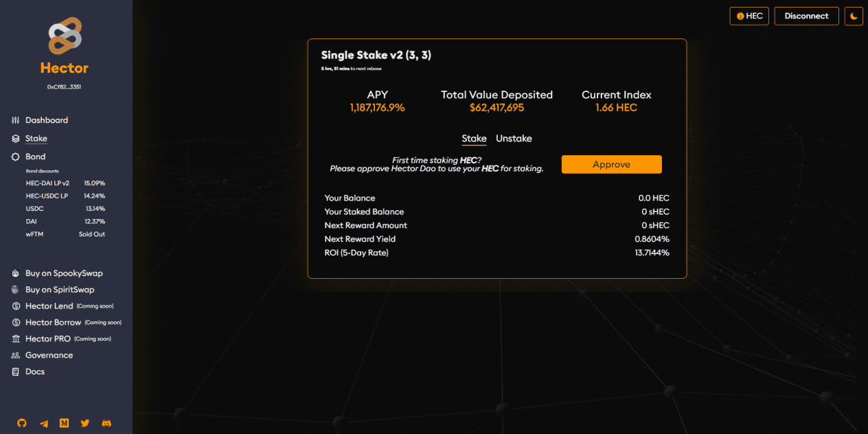Click the wallet address 0xCf82...3351
The width and height of the screenshot is (868, 434).
tap(65, 87)
